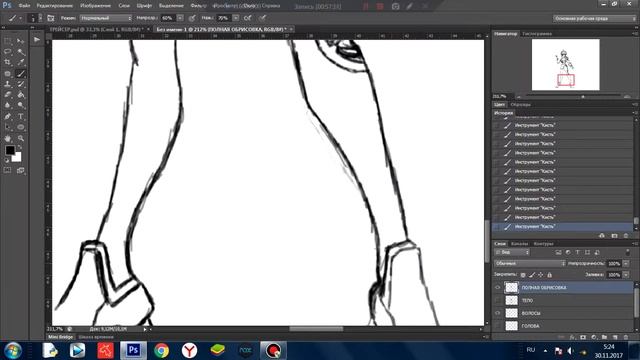Viewport: 640px width, 360px height.
Task: Toggle pressure for size in options bar
Action: pos(262,18)
